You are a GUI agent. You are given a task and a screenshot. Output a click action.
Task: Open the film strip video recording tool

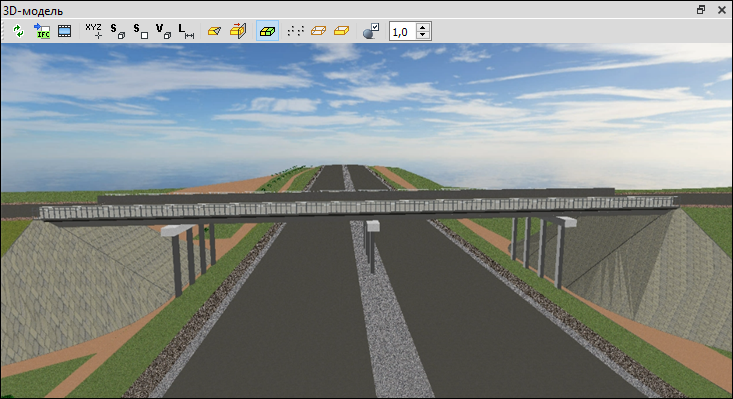[x=65, y=31]
